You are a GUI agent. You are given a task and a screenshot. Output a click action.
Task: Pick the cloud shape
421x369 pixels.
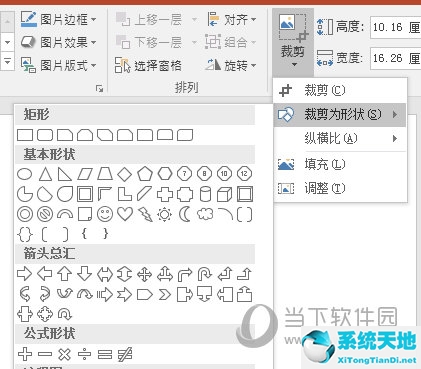click(205, 214)
